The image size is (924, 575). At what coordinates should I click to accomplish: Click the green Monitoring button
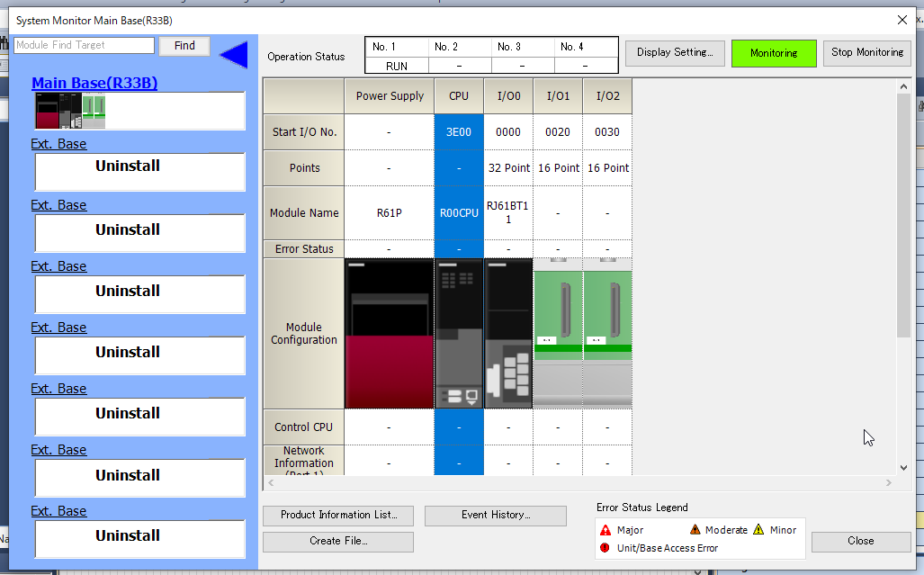[x=774, y=53]
